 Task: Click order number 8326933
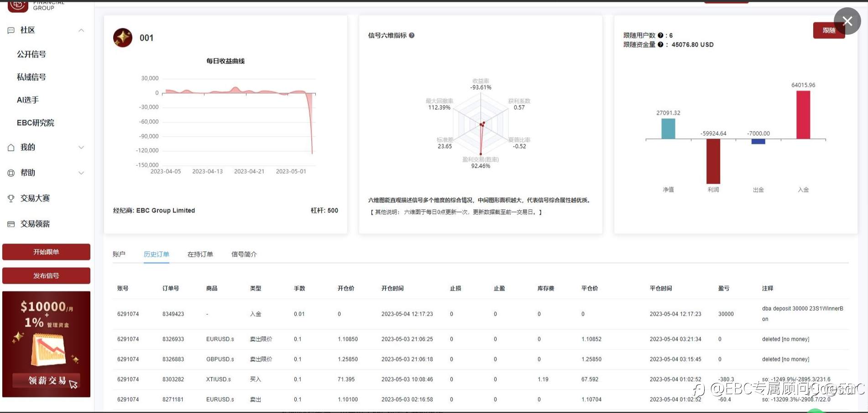click(x=173, y=339)
